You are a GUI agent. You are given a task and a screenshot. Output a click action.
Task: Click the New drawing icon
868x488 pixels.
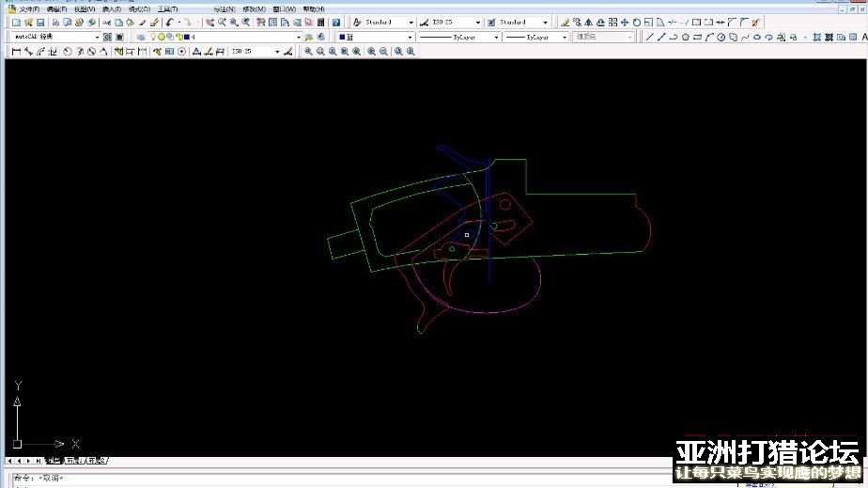coord(16,23)
